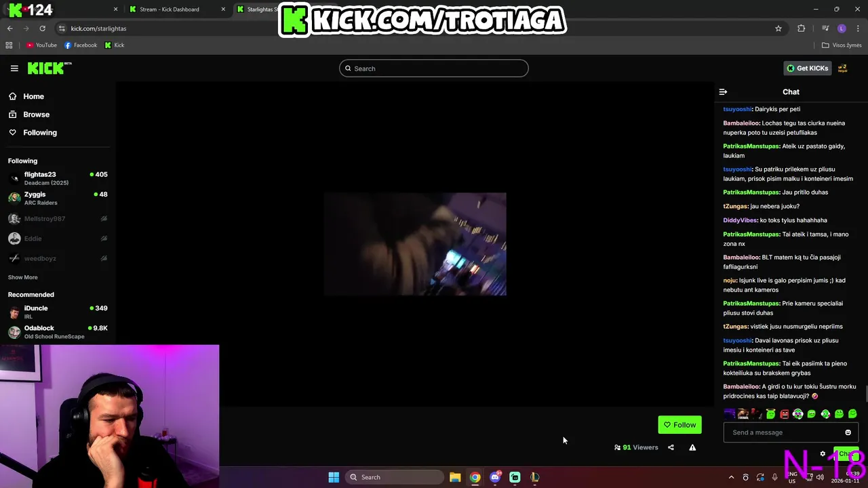Viewport: 868px width, 488px height.
Task: Follow the Starlightas channel
Action: tap(679, 425)
